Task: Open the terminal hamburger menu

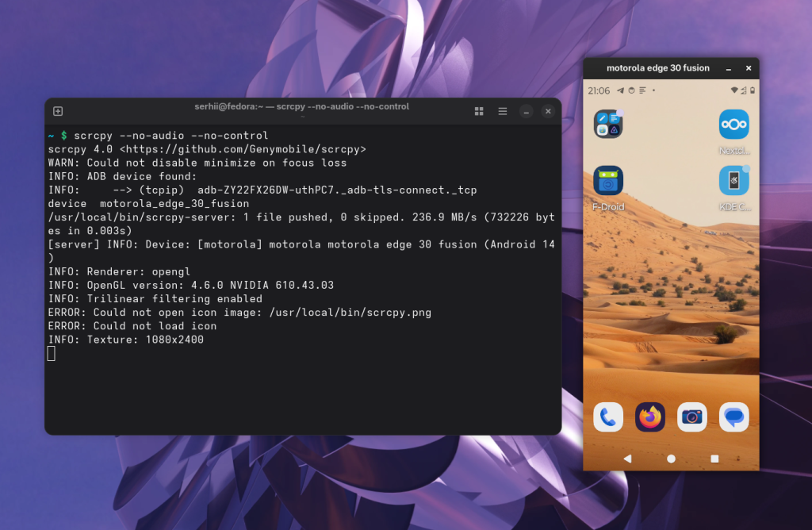Action: pyautogui.click(x=502, y=111)
